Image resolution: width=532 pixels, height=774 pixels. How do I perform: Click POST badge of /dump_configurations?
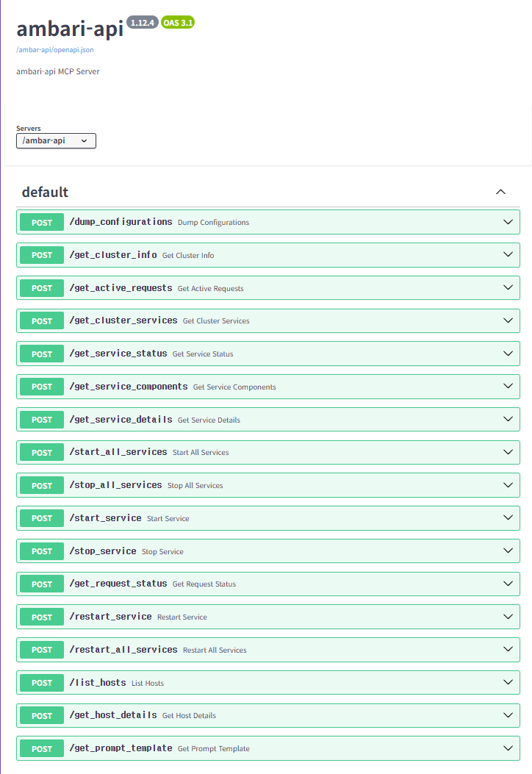[x=42, y=222]
